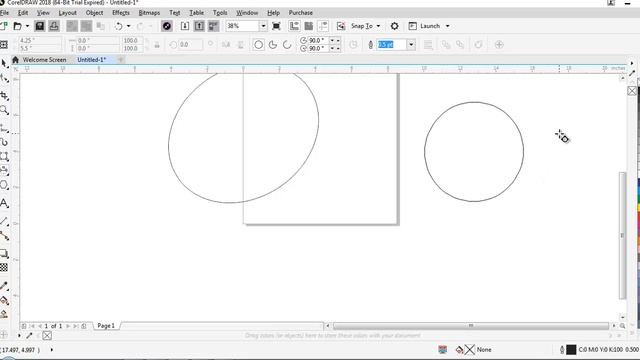Open the Effects menu
Image resolution: width=640 pixels, height=360 pixels.
pos(121,13)
